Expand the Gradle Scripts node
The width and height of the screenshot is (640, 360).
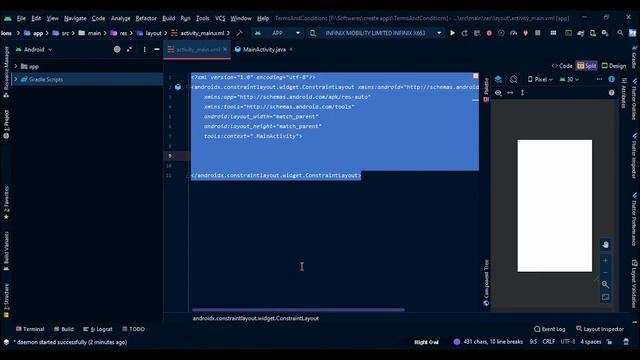coord(16,79)
